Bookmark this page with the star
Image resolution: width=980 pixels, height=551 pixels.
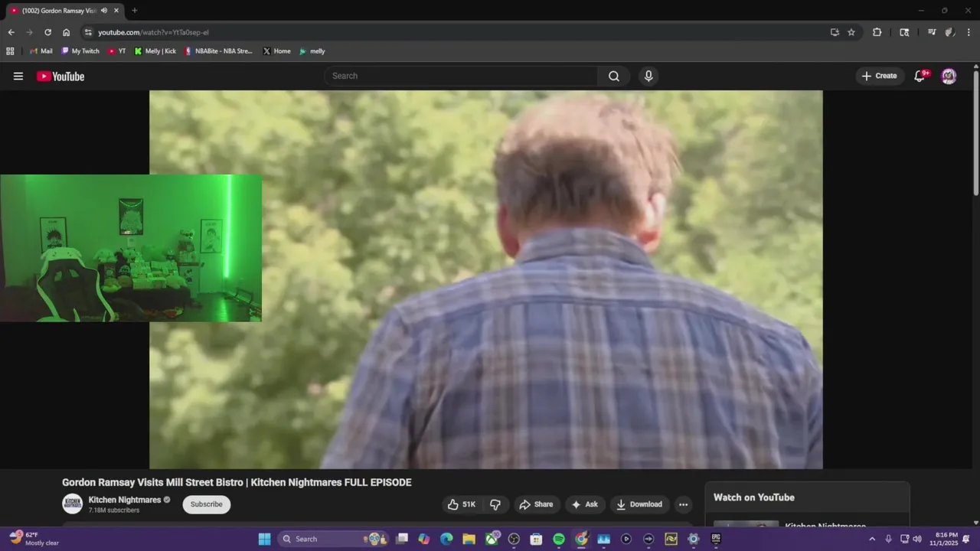coord(851,32)
